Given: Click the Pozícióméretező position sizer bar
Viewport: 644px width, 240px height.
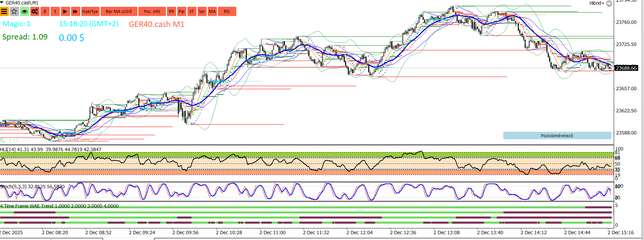Looking at the screenshot, I should (557, 135).
